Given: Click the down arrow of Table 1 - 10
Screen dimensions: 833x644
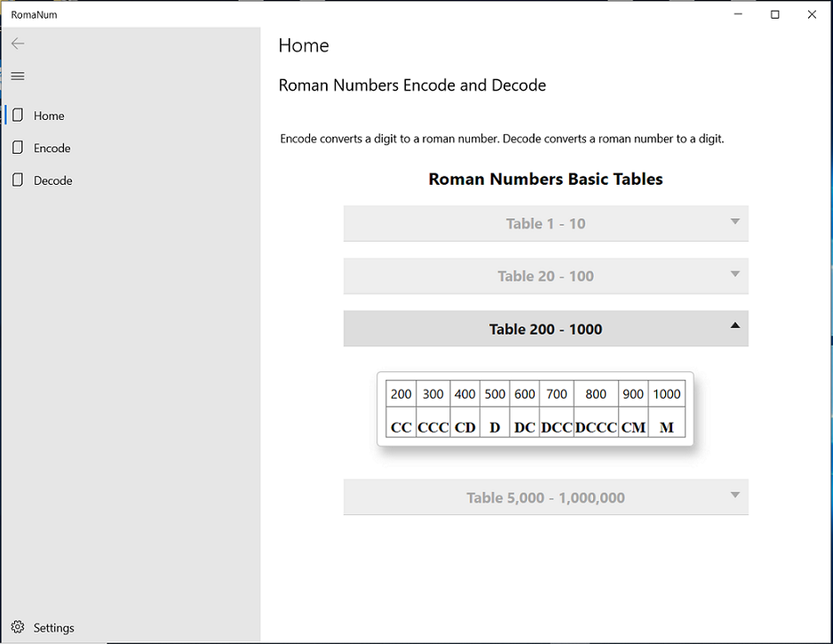Looking at the screenshot, I should (x=734, y=221).
